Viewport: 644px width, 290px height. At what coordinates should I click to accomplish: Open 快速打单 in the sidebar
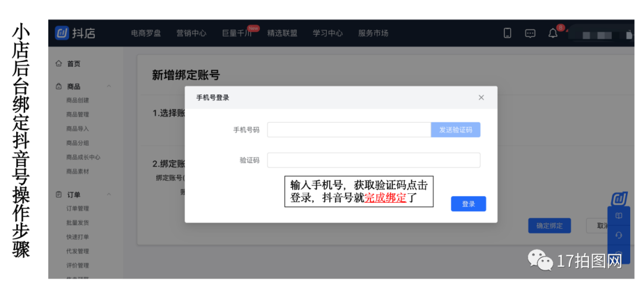(x=78, y=237)
